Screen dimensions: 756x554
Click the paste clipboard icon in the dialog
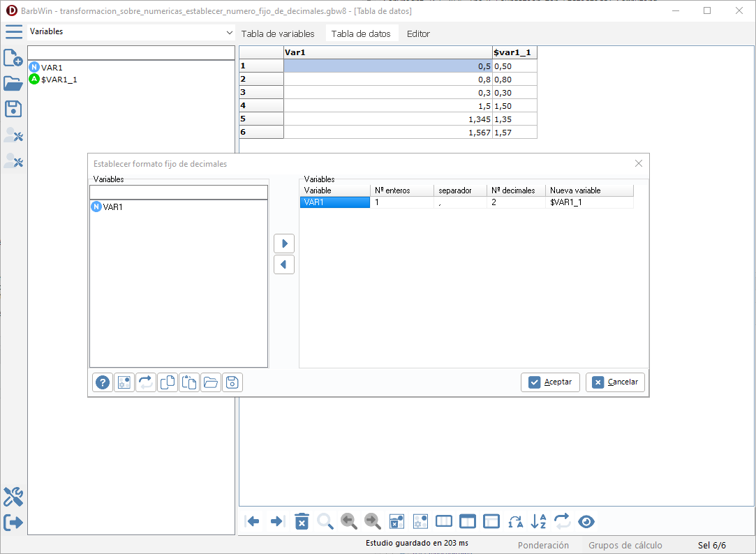[x=189, y=382]
